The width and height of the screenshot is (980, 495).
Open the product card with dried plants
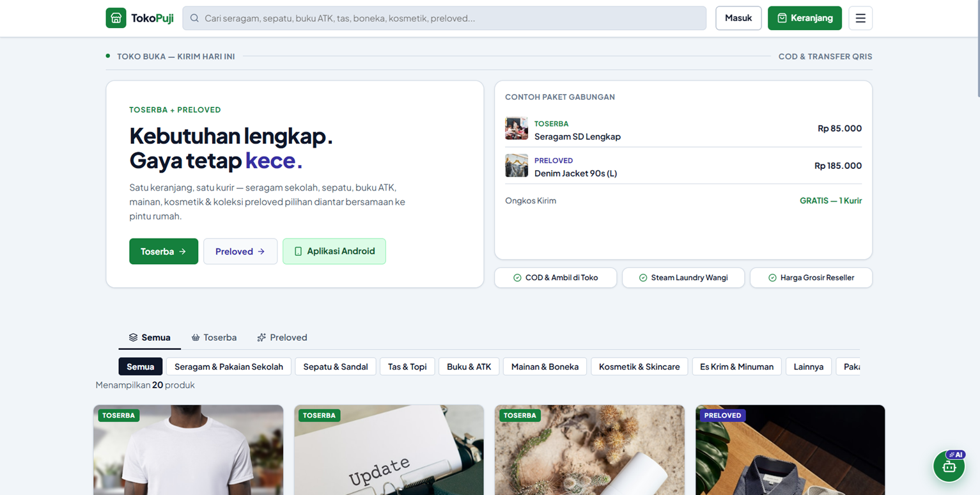pyautogui.click(x=589, y=450)
